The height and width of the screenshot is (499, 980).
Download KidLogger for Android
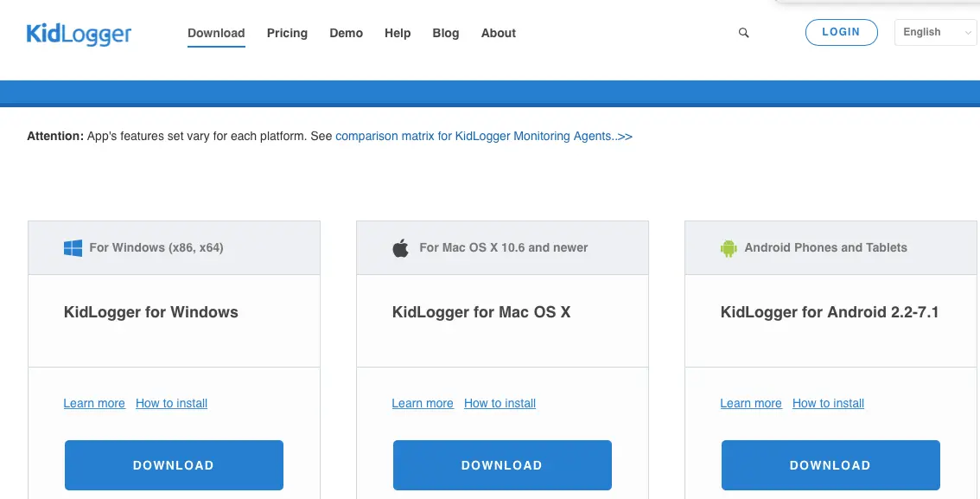tap(830, 465)
